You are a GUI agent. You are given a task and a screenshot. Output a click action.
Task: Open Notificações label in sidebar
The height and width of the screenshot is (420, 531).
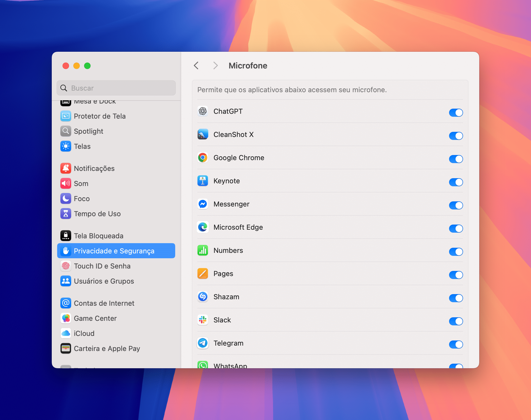(x=94, y=168)
